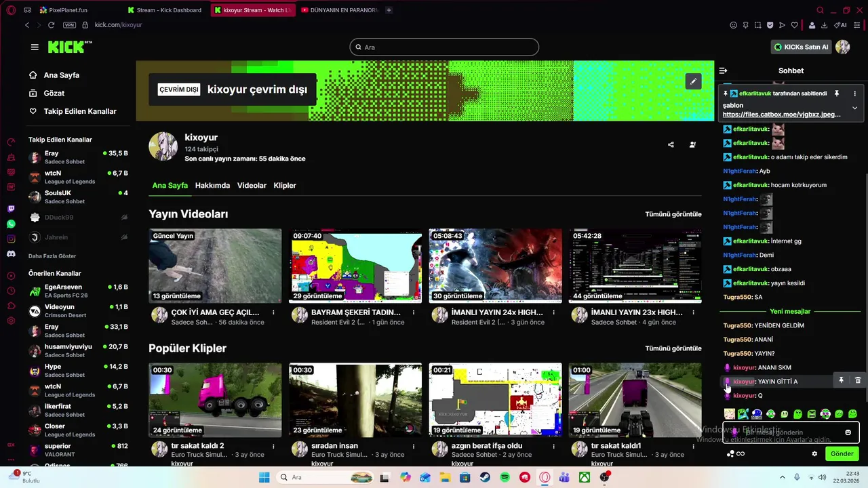Show more followed channels with Daha Fazla Göster

click(52, 256)
